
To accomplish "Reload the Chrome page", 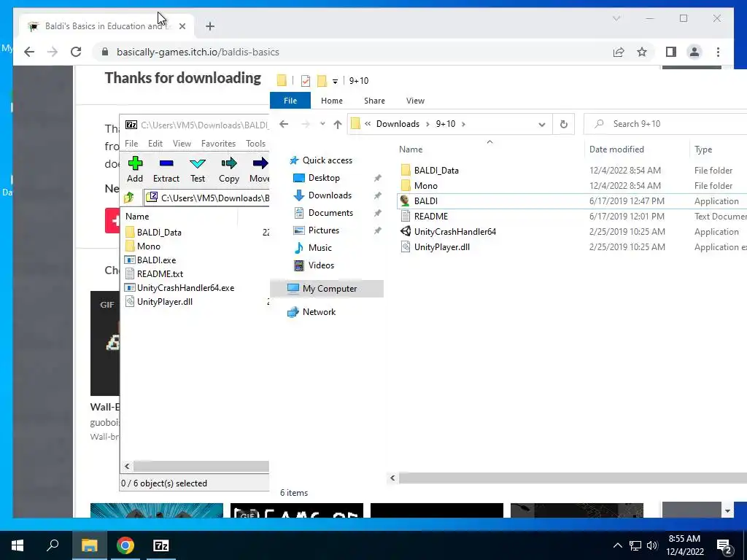I will [76, 52].
